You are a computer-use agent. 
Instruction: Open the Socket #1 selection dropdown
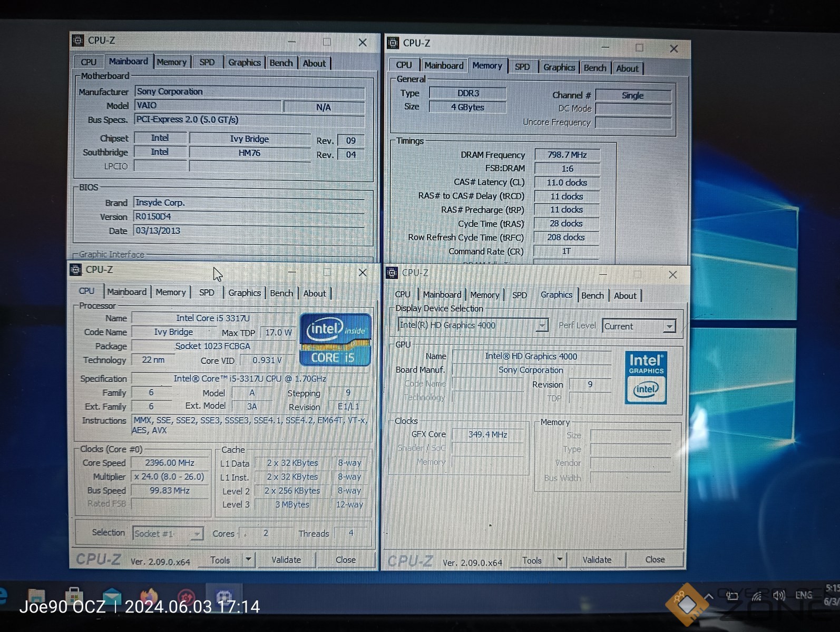(168, 534)
